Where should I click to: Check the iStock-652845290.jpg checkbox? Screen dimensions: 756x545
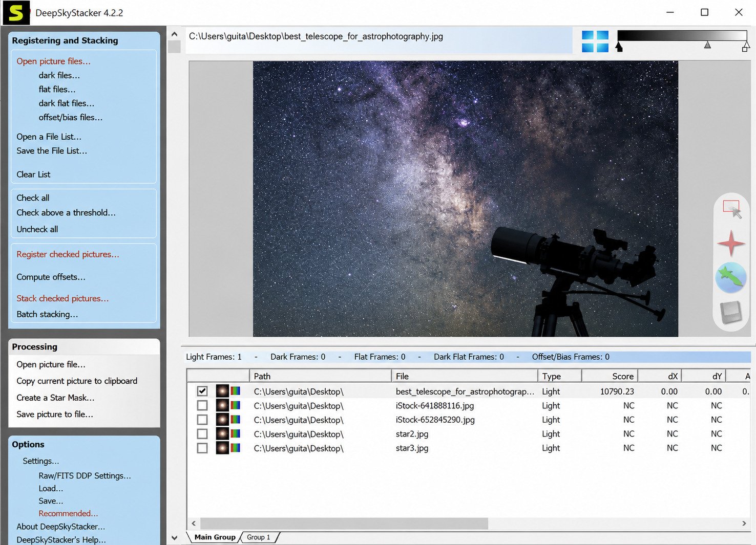[202, 420]
